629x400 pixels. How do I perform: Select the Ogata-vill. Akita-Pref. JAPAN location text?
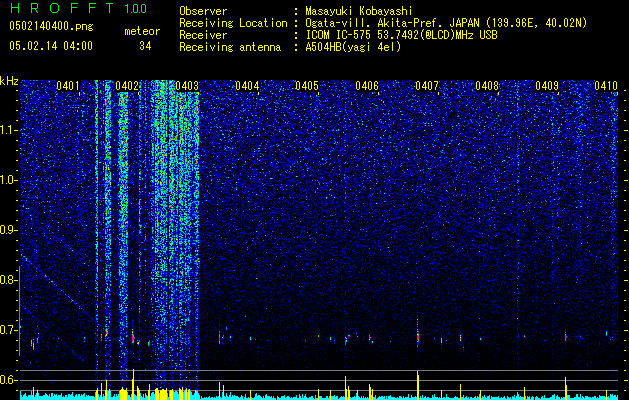click(391, 23)
